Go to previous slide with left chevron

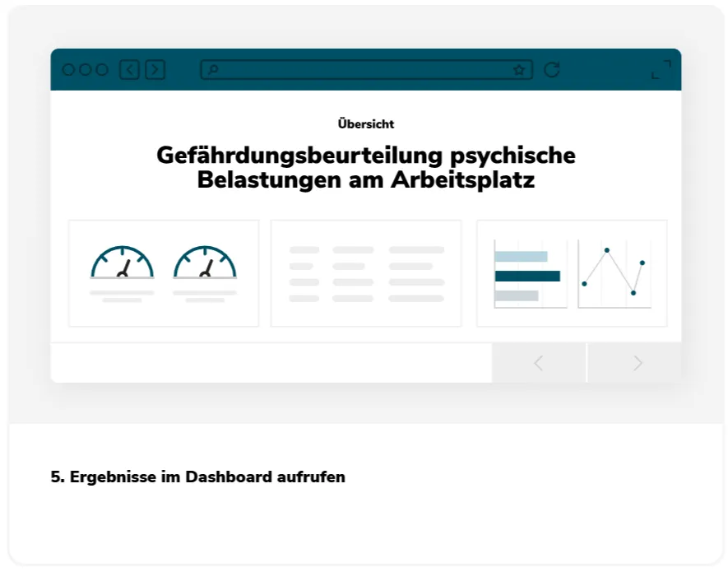tap(539, 363)
